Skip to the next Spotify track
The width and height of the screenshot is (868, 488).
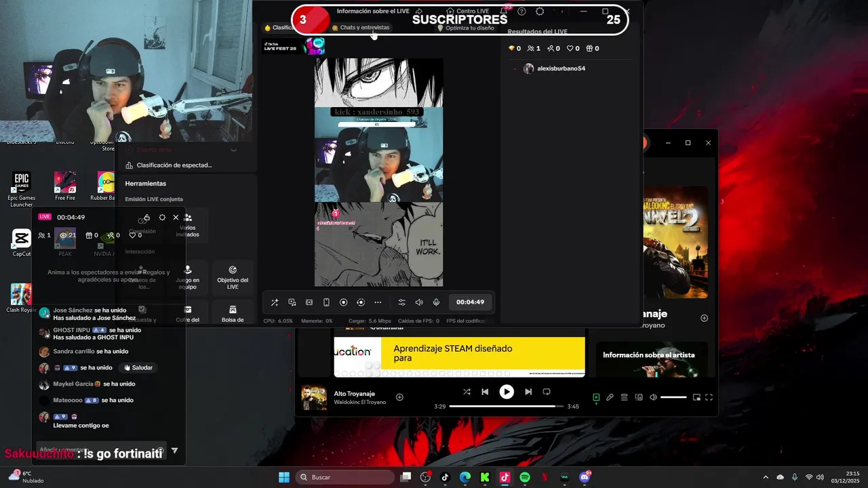528,392
